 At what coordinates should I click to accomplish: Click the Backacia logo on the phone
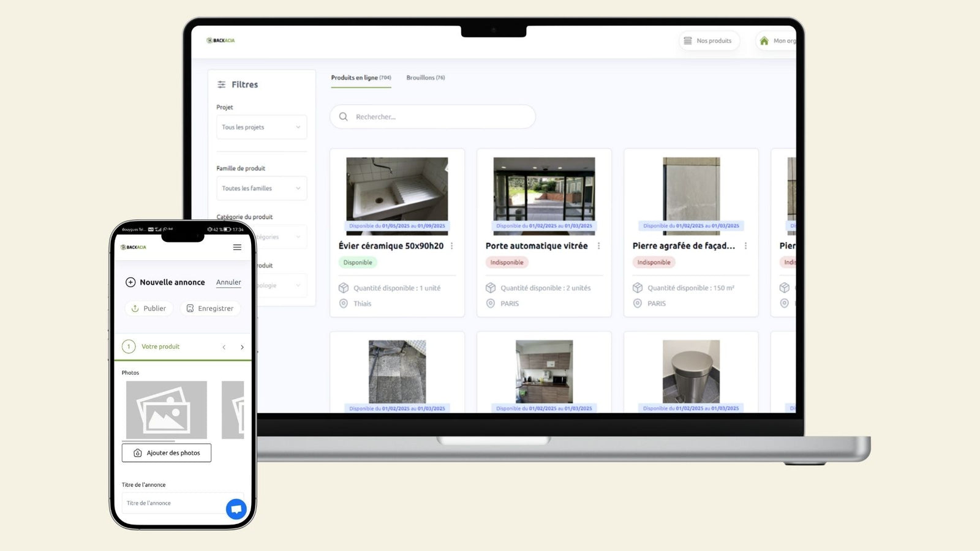click(134, 247)
